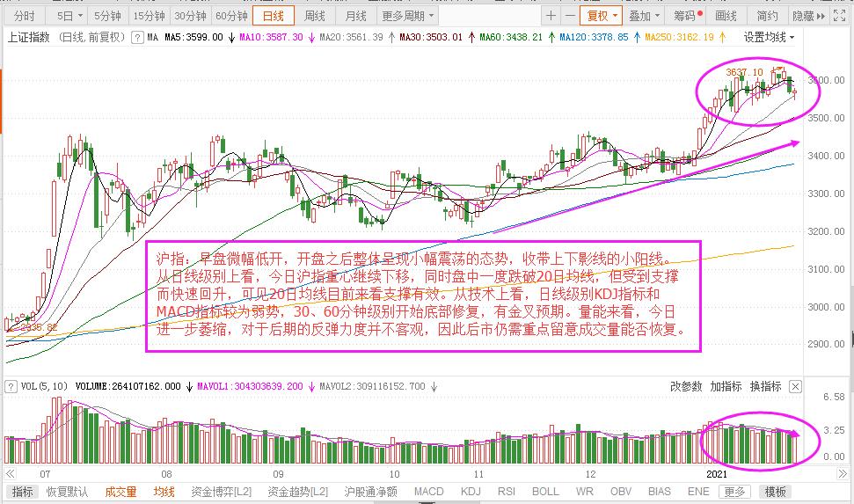854x504 pixels.
Task: Select 15分钟 period tab
Action: click(149, 16)
